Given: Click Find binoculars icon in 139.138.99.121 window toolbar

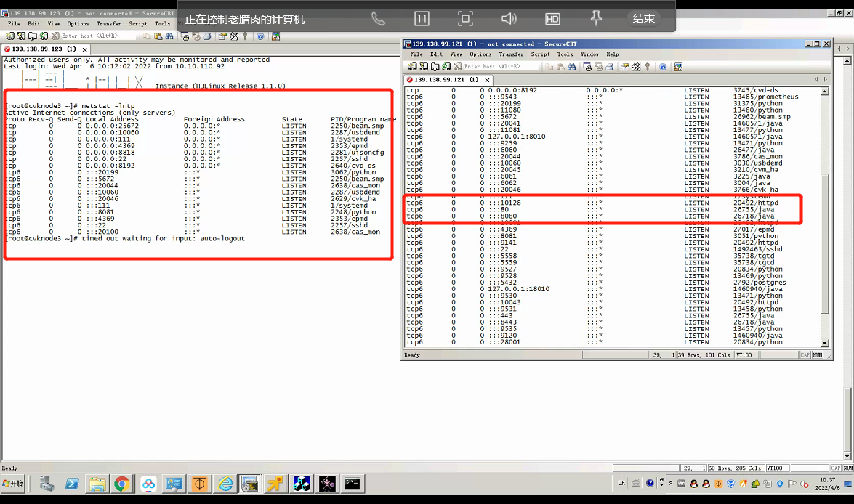Looking at the screenshot, I should pyautogui.click(x=572, y=67).
